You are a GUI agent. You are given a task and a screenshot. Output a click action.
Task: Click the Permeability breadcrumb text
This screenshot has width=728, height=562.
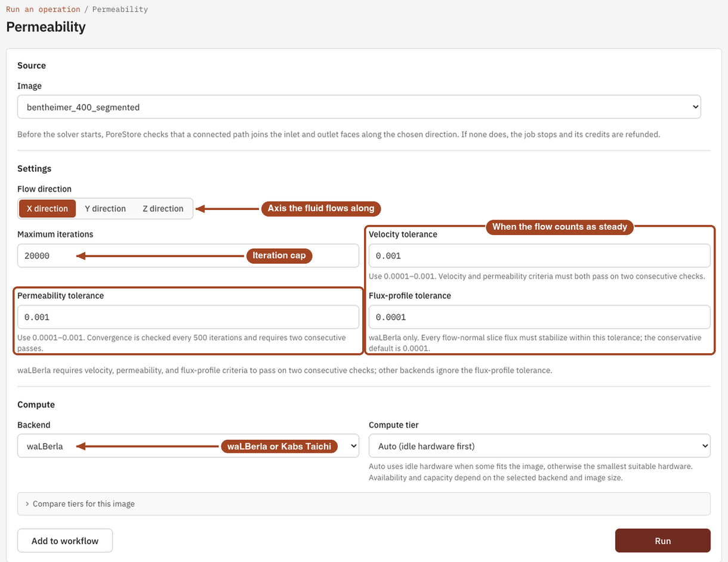[x=120, y=10]
